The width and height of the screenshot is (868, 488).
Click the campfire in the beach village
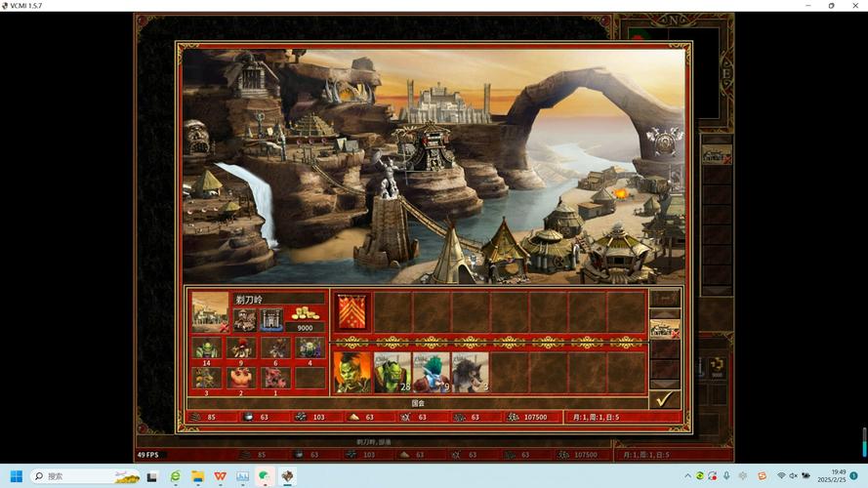[x=621, y=193]
